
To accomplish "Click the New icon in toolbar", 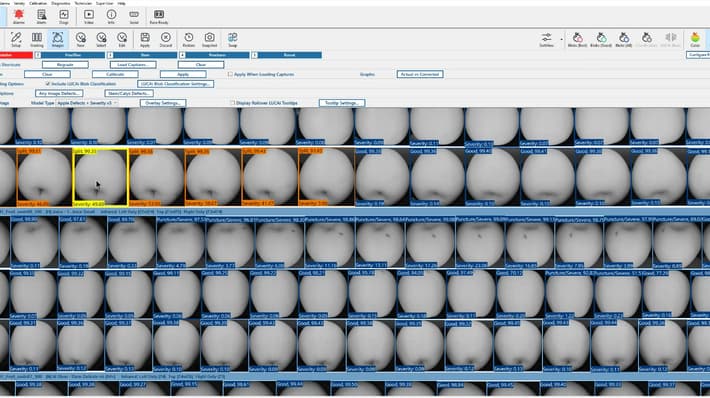I will [x=80, y=39].
